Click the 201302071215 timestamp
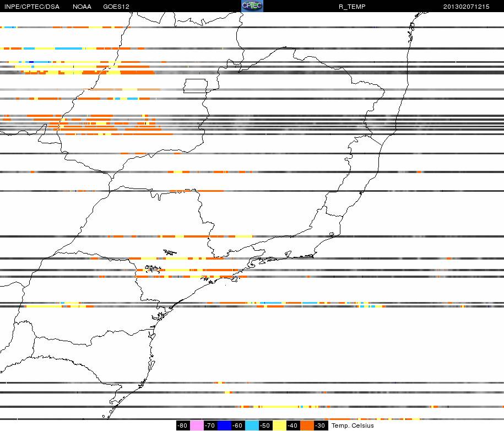Screen dimensions: 504x431 click(x=466, y=7)
